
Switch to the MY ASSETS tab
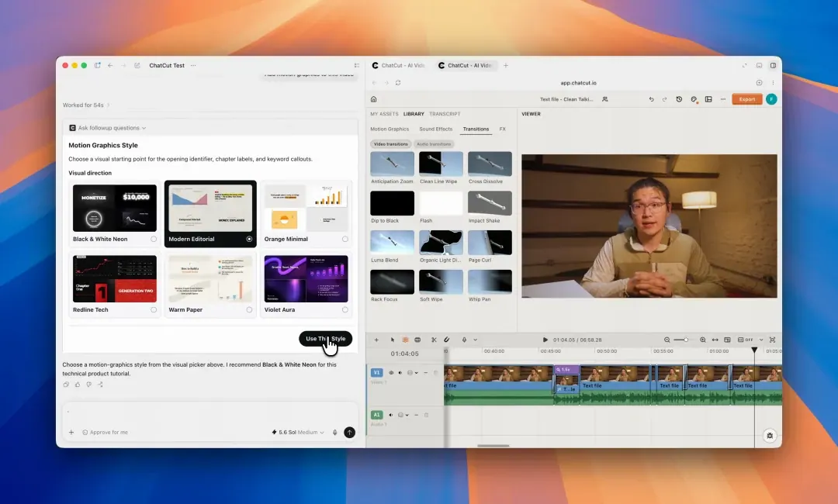(384, 114)
